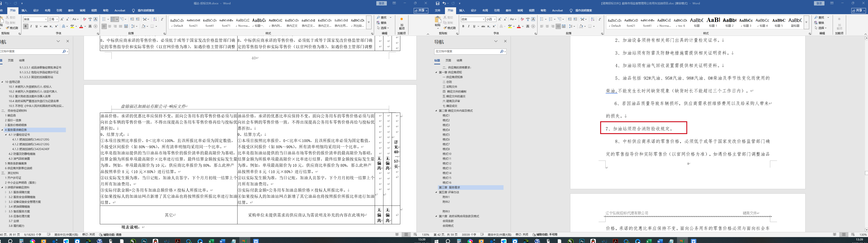868x243 pixels.
Task: Justify text in left Word window
Action: point(121,26)
